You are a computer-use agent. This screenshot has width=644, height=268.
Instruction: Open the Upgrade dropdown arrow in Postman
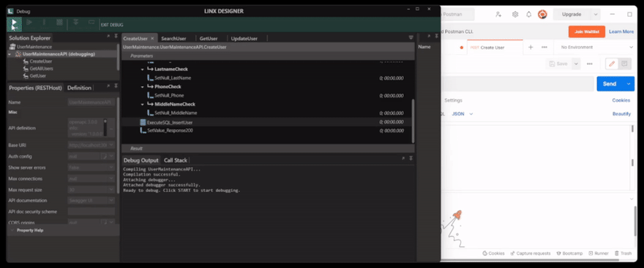point(596,15)
